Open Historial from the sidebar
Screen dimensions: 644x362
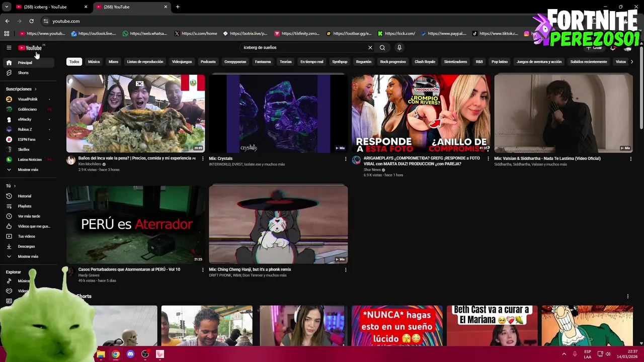(28, 196)
